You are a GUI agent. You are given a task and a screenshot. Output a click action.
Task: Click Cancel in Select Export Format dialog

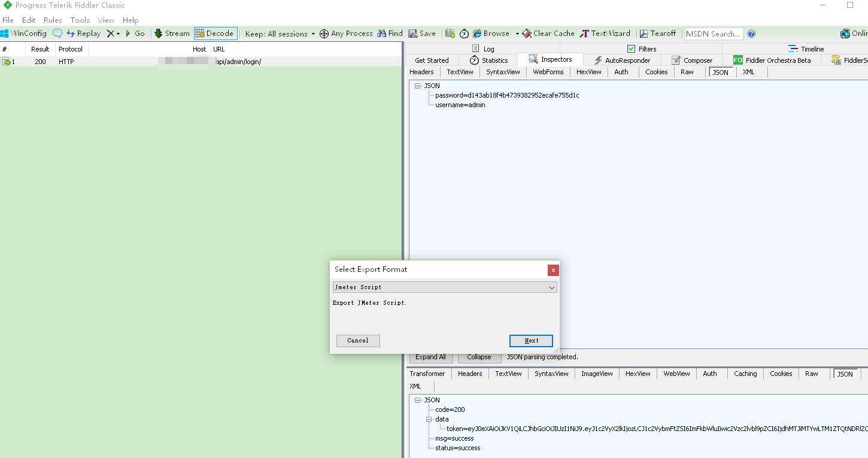coord(358,341)
